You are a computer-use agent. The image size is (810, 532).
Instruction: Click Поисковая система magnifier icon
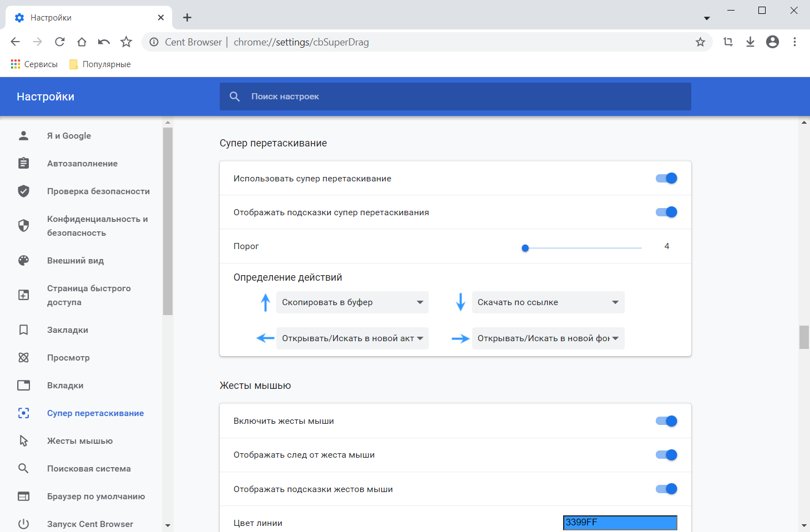[x=23, y=469]
